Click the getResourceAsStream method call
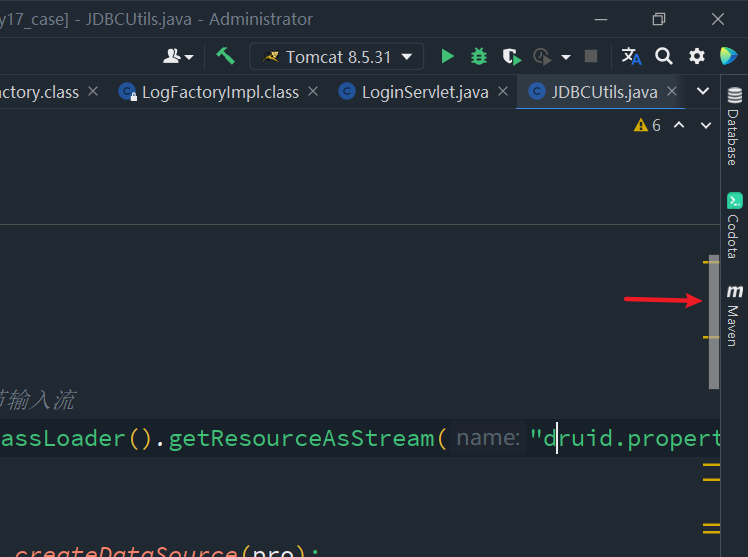The image size is (748, 557). (301, 438)
